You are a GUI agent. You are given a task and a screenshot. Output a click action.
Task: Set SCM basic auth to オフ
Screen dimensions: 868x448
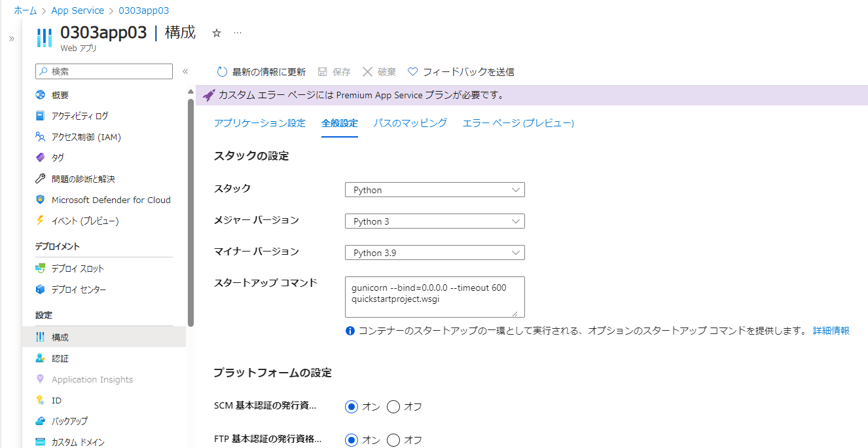pos(393,407)
